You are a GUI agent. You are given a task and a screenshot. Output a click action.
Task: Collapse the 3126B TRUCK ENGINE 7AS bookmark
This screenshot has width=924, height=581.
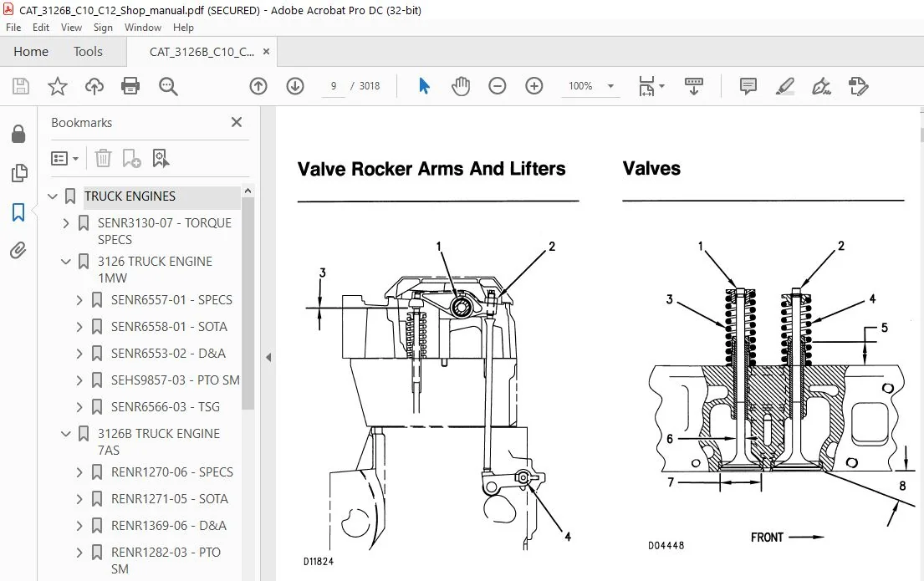coord(66,434)
